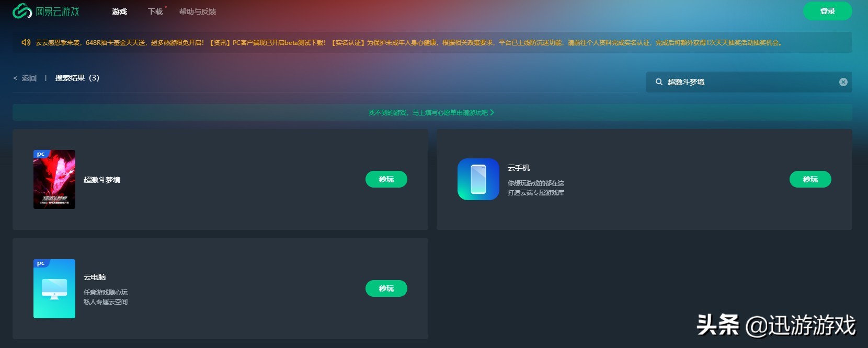Open the 下载 nav tab
868x348 pixels.
coord(155,11)
